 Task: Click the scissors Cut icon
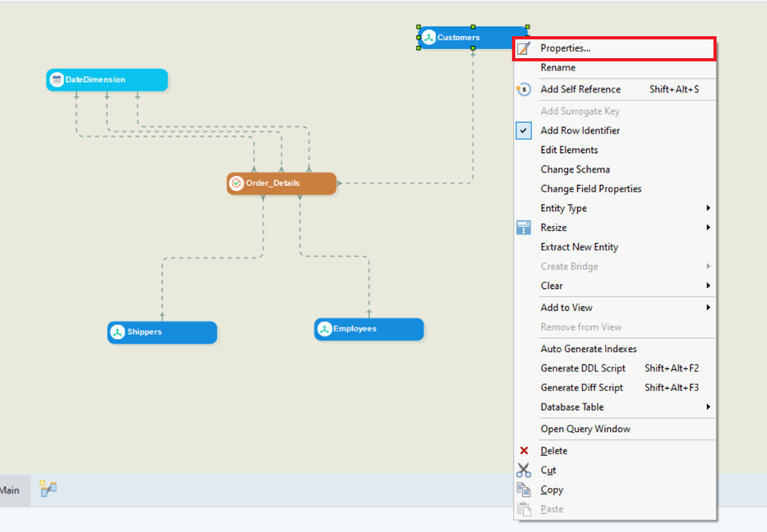(524, 471)
